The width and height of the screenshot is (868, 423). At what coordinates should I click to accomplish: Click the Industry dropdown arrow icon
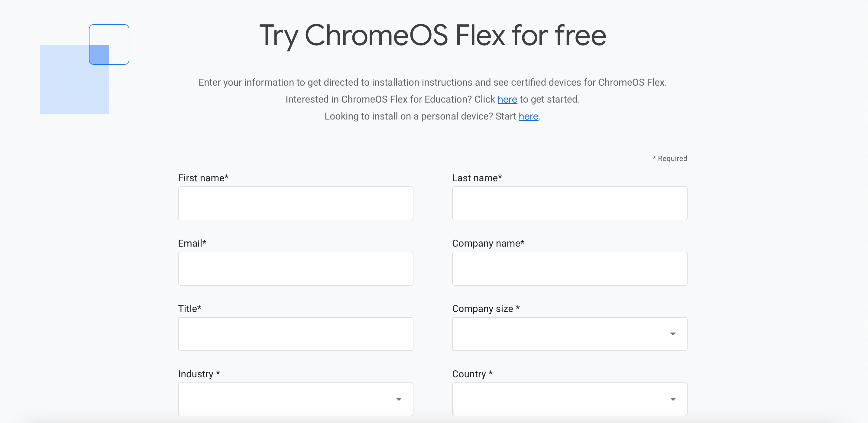tap(399, 399)
